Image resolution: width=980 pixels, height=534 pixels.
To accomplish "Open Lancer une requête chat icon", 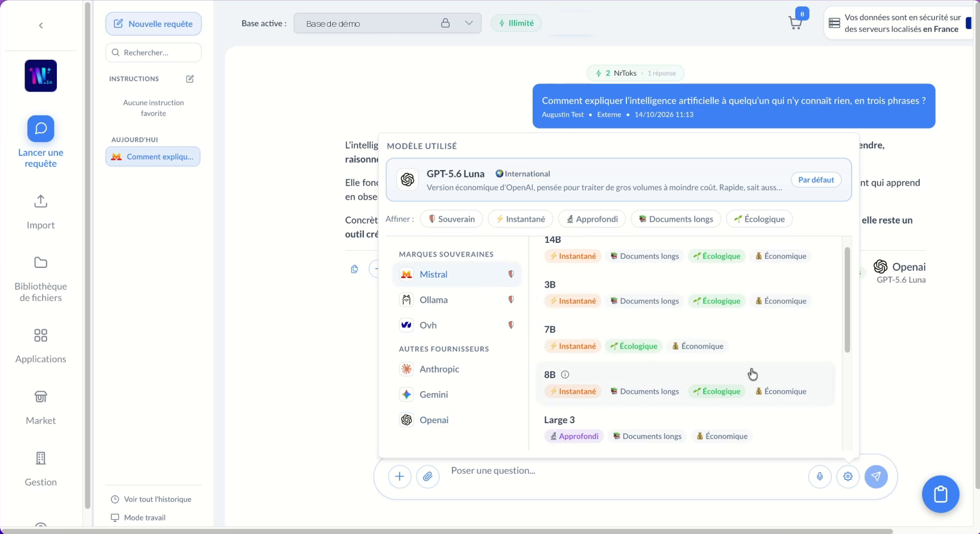I will 41,129.
